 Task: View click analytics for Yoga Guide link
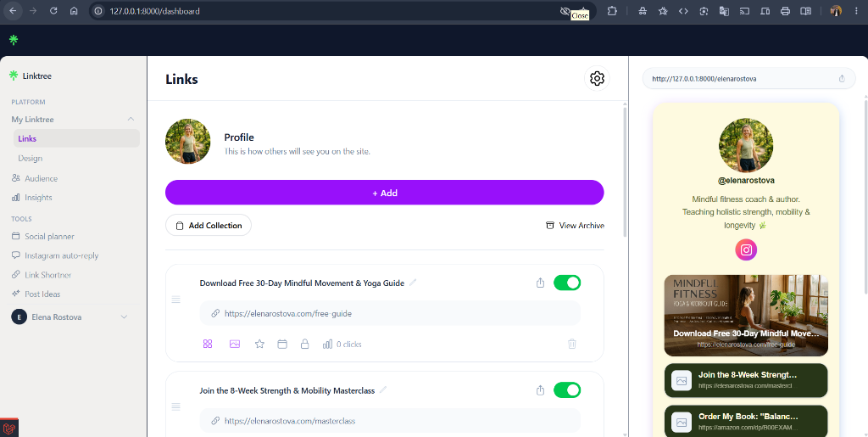(x=342, y=344)
